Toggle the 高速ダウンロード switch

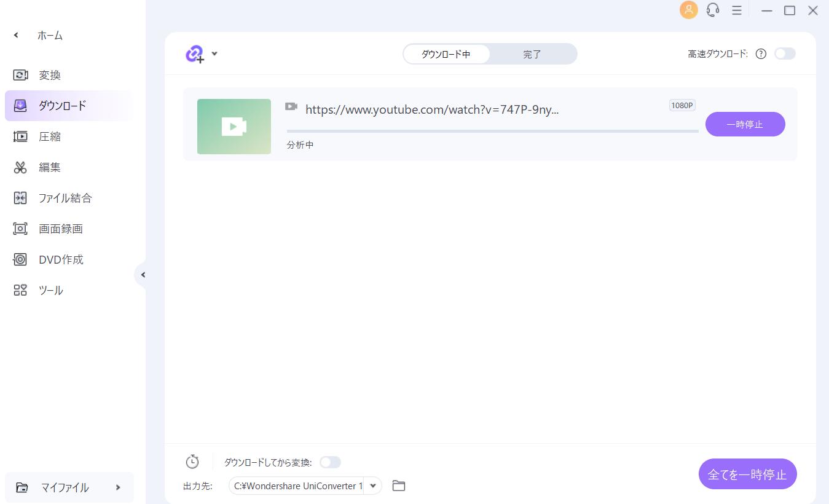click(785, 53)
